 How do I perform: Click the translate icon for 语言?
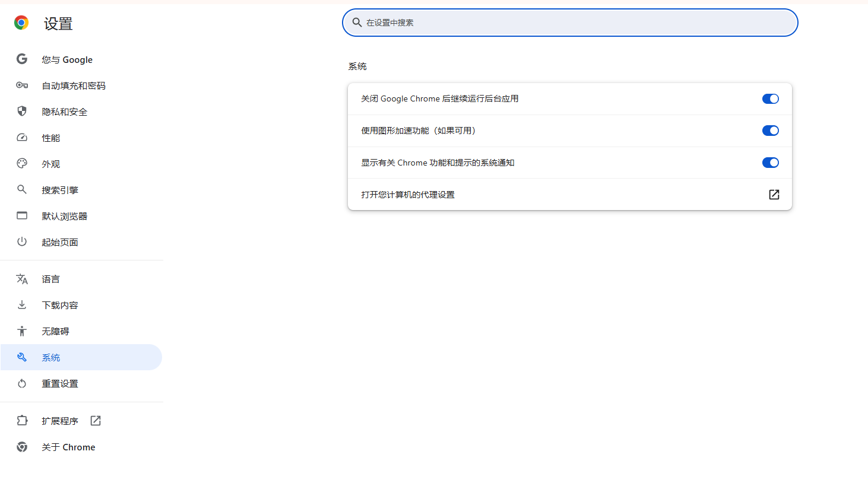[22, 279]
